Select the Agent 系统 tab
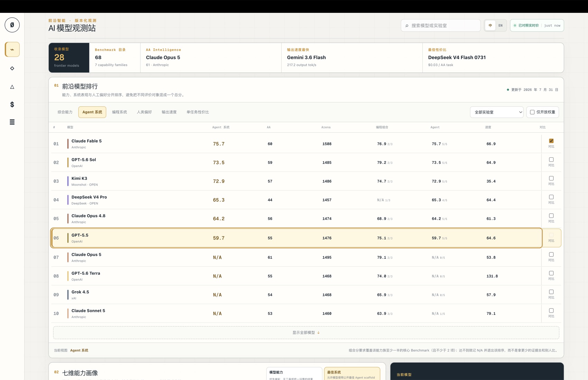The width and height of the screenshot is (588, 380). pos(92,112)
